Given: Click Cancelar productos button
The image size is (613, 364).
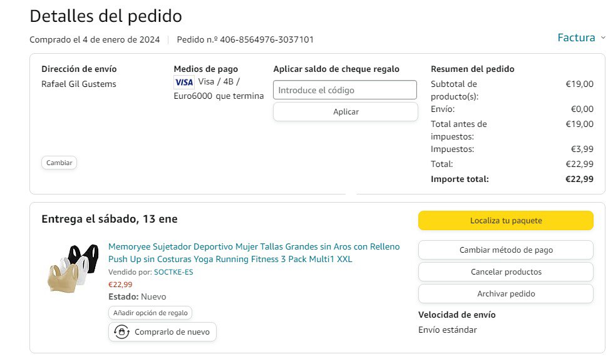Looking at the screenshot, I should (x=505, y=271).
